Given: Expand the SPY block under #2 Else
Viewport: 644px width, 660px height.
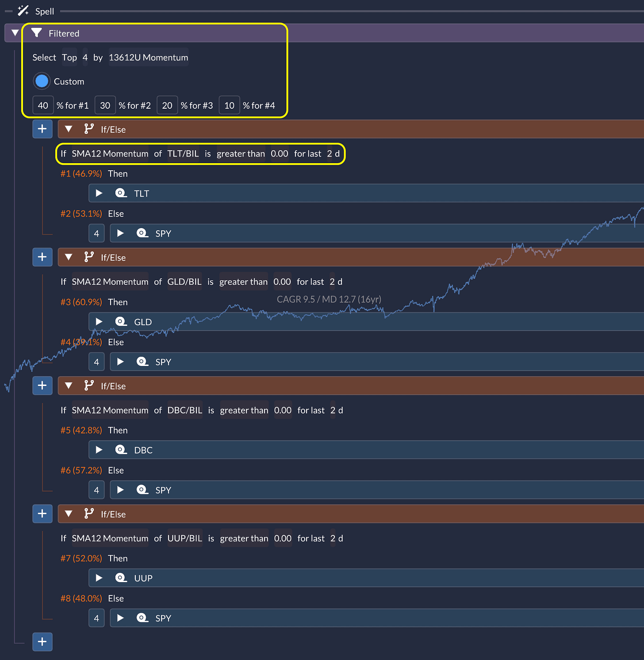Looking at the screenshot, I should [120, 233].
